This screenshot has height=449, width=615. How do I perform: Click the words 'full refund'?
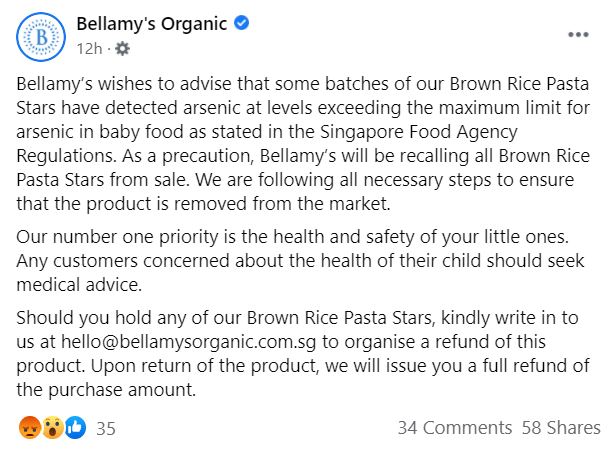pyautogui.click(x=528, y=364)
